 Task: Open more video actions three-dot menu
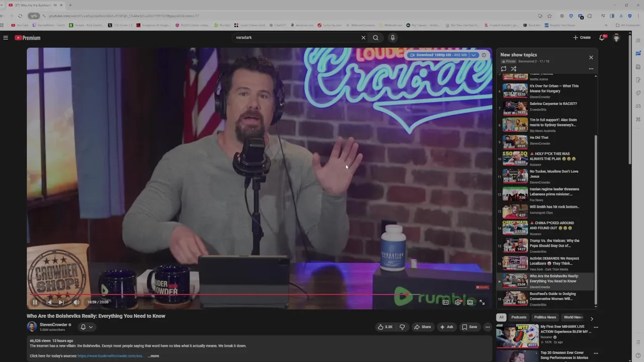click(487, 327)
